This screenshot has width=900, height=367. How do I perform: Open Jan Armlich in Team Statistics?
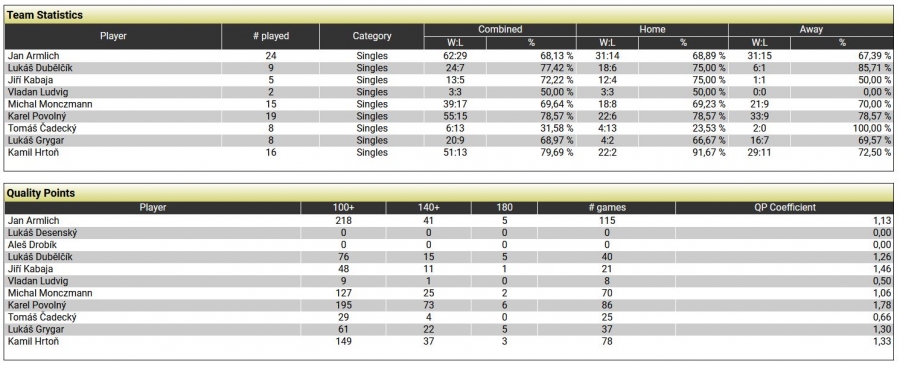click(33, 56)
